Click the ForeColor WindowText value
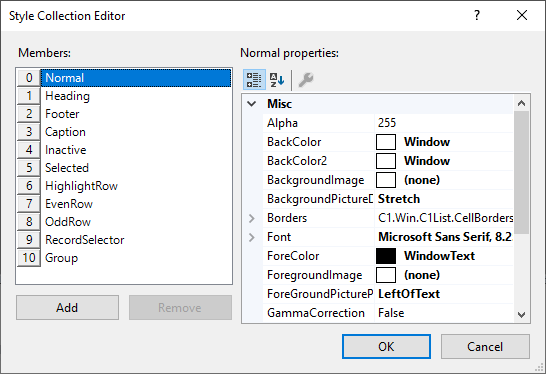Viewport: 546px width, 374px height. [x=439, y=256]
